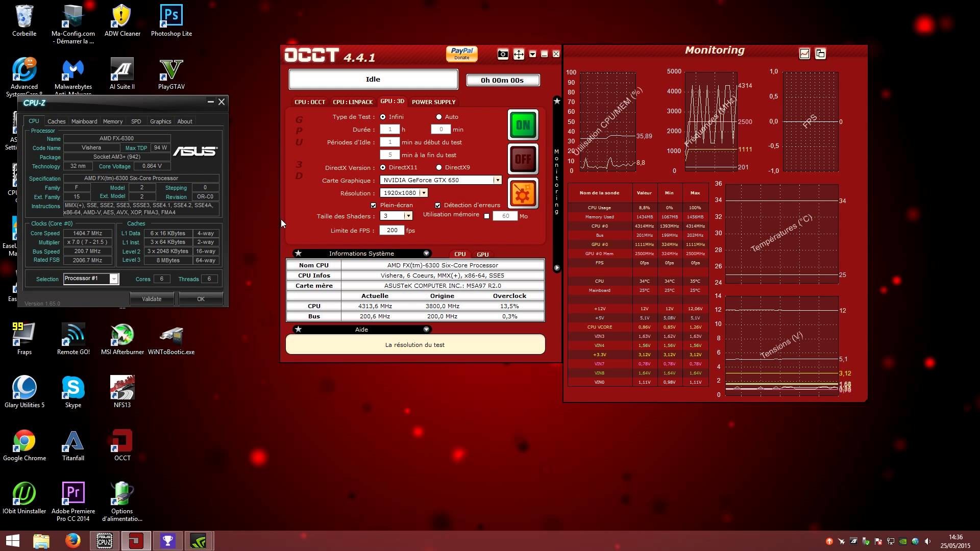Open About tab in CPU-Z
Viewport: 980px width, 551px height.
[x=185, y=121]
